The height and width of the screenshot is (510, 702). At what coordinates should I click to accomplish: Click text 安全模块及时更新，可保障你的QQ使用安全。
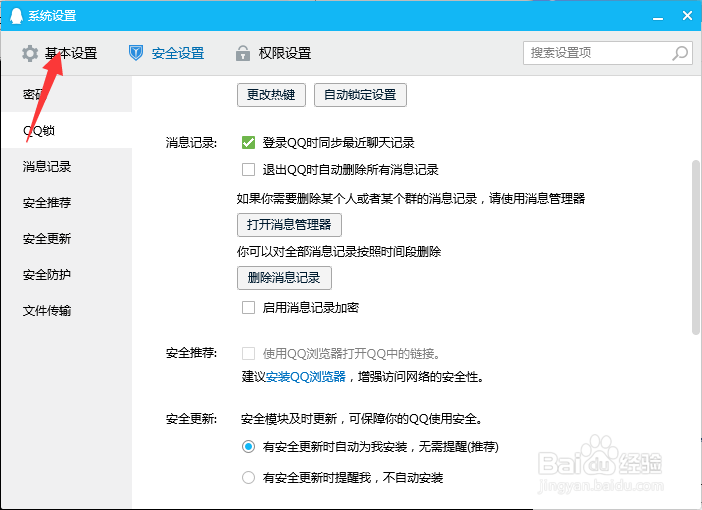[x=363, y=419]
